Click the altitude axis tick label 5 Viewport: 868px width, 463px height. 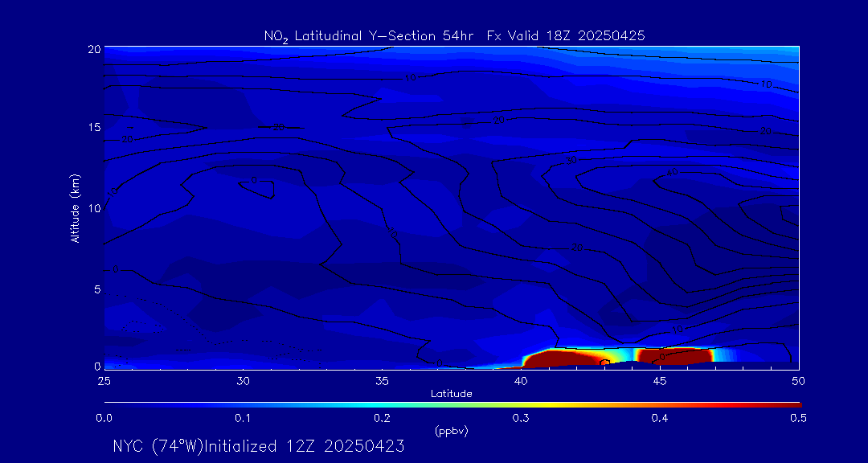coord(97,289)
